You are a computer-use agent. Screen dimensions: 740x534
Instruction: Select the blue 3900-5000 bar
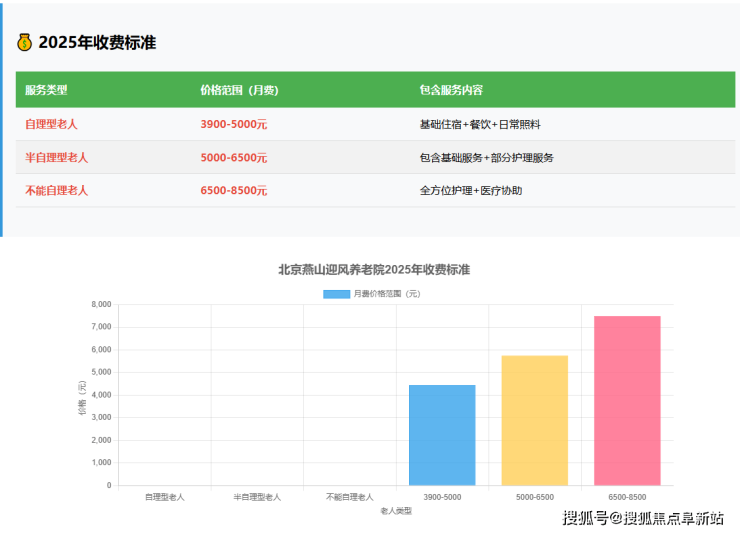point(442,435)
